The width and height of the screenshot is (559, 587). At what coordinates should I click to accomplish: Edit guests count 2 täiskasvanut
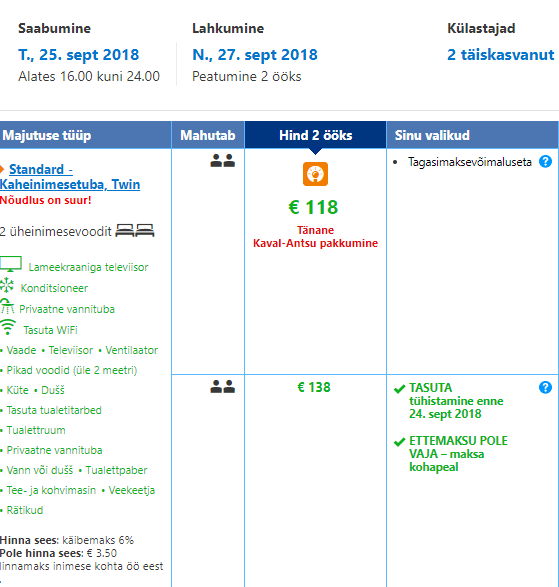501,55
